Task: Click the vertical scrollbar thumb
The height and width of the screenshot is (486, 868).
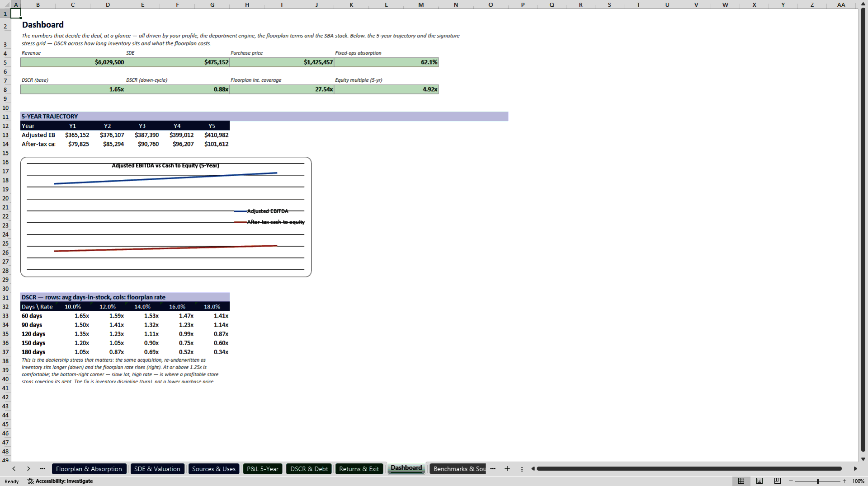Action: [863, 229]
